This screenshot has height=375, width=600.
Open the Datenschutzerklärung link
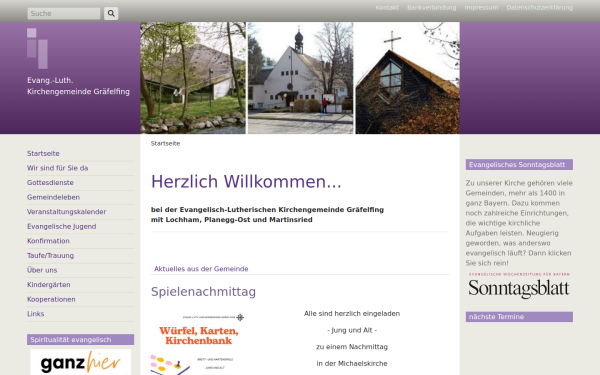(540, 8)
